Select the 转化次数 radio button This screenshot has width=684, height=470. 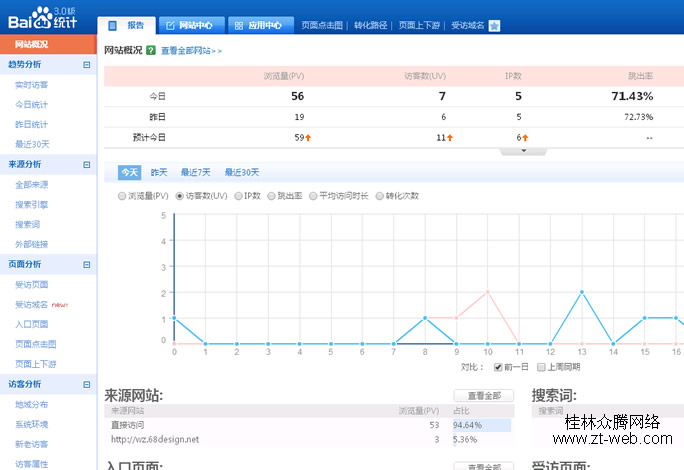380,196
